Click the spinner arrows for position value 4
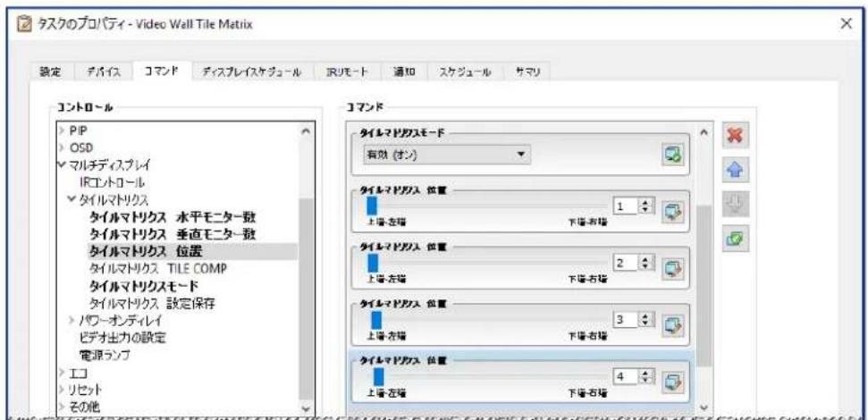 click(644, 376)
